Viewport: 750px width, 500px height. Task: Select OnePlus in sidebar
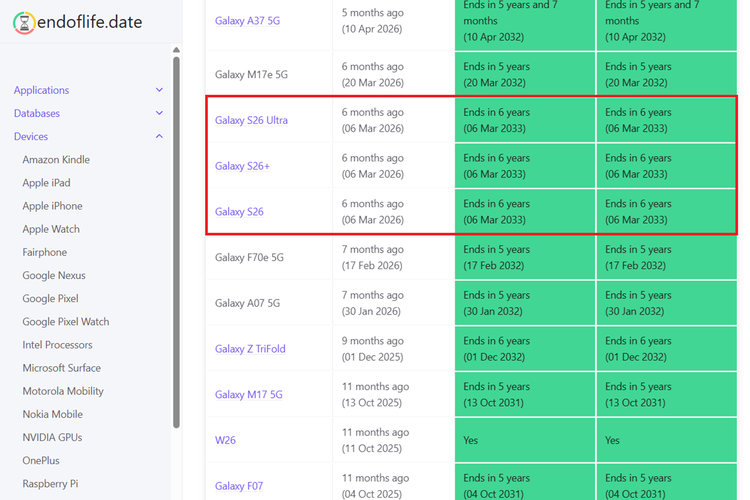[41, 460]
